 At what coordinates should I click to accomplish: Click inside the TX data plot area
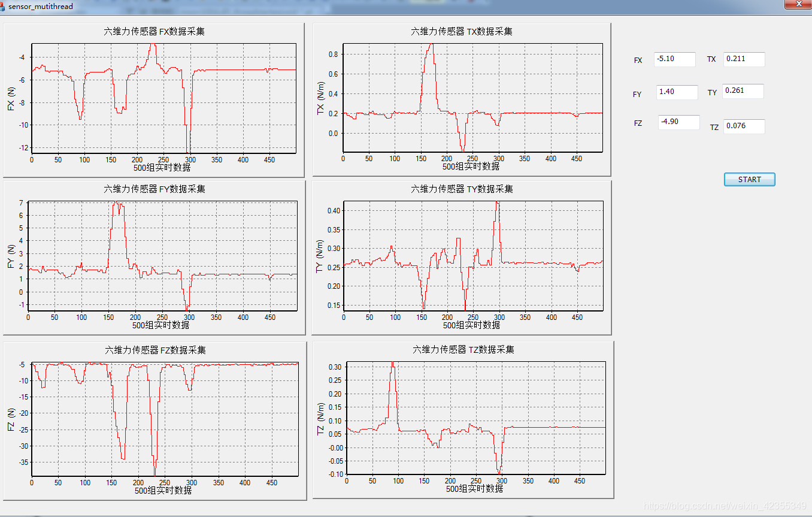[472, 98]
